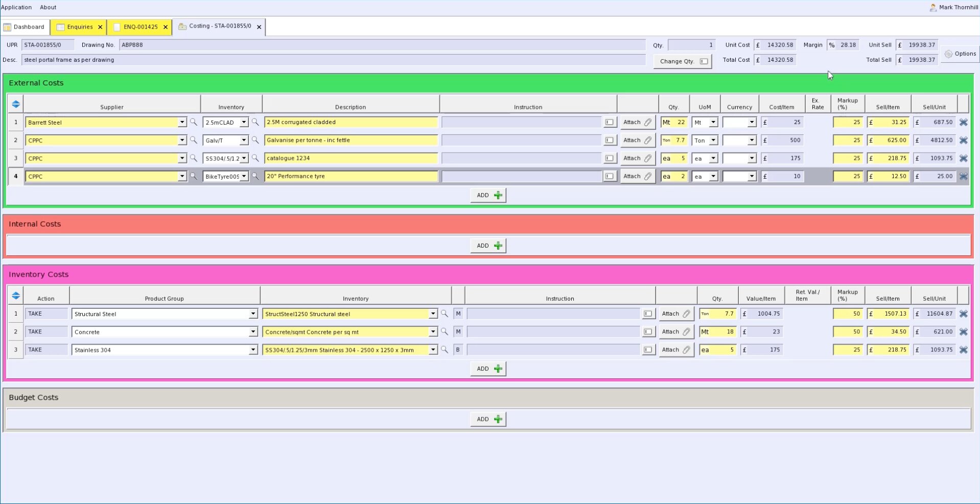
Task: Open instruction editor for catalogue 1234 row
Action: point(610,158)
